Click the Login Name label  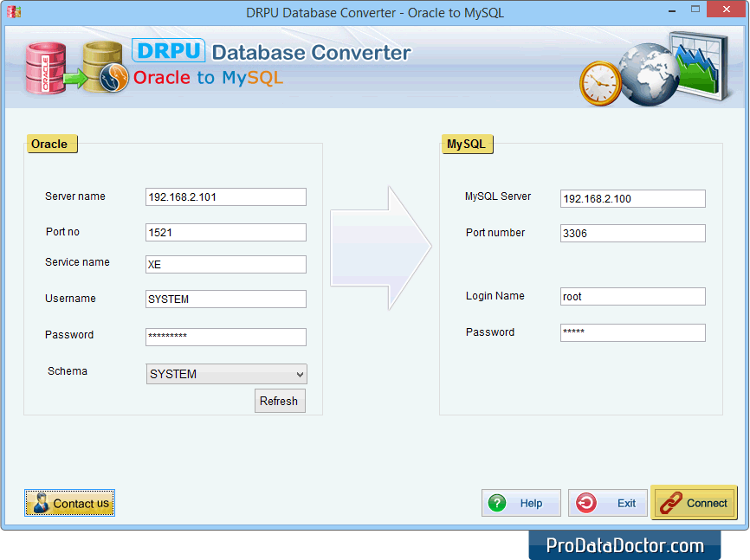(495, 296)
